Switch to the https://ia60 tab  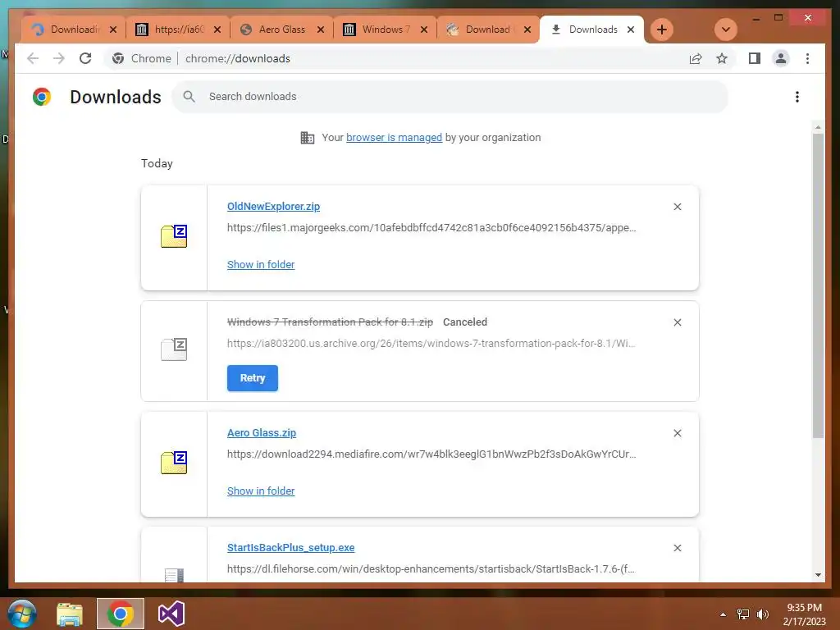pyautogui.click(x=178, y=30)
